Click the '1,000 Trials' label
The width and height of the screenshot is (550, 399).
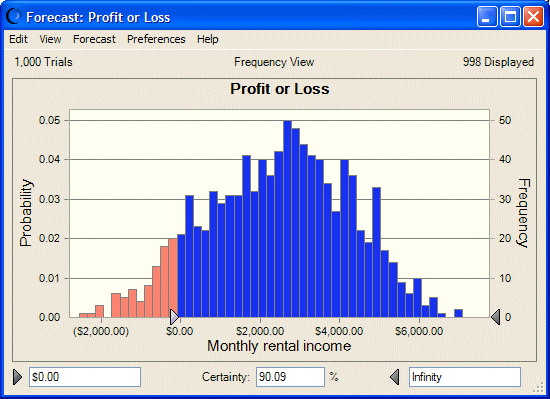pyautogui.click(x=43, y=62)
